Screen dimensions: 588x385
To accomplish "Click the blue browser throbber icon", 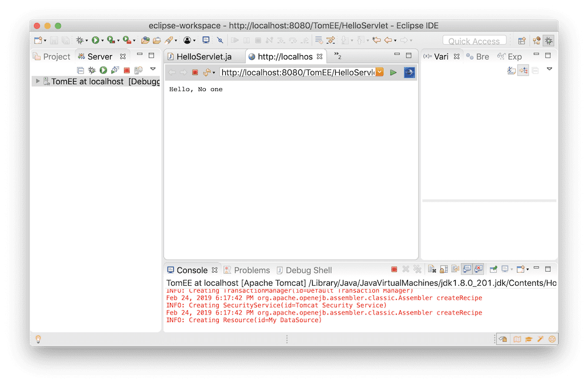I will point(409,72).
